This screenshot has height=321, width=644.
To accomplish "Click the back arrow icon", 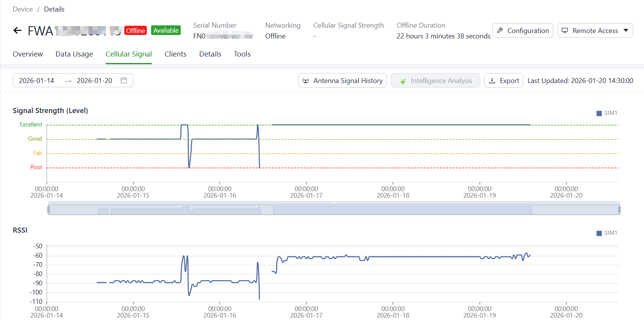I will click(x=17, y=31).
